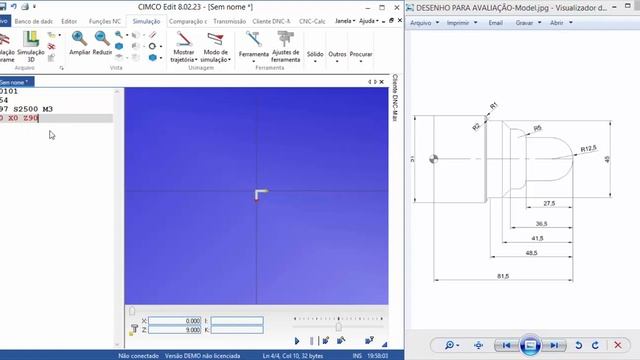Open the Janela menu
640x360 pixels.
[x=345, y=21]
